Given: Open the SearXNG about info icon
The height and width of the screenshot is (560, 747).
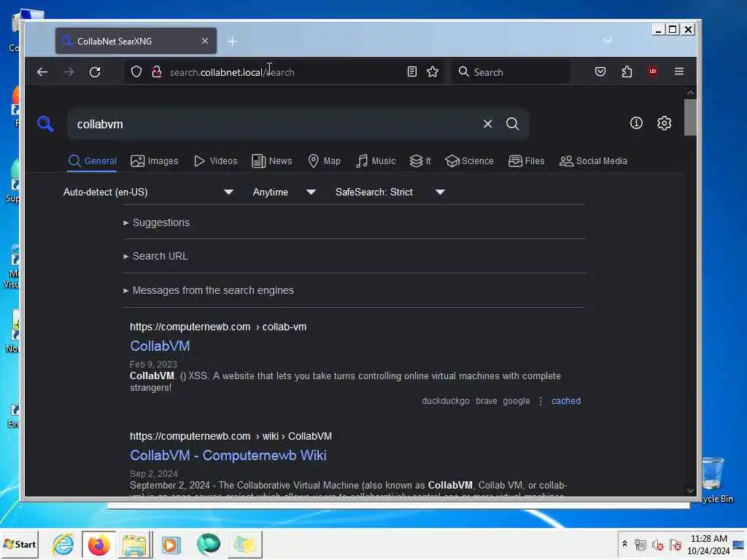Looking at the screenshot, I should [636, 123].
